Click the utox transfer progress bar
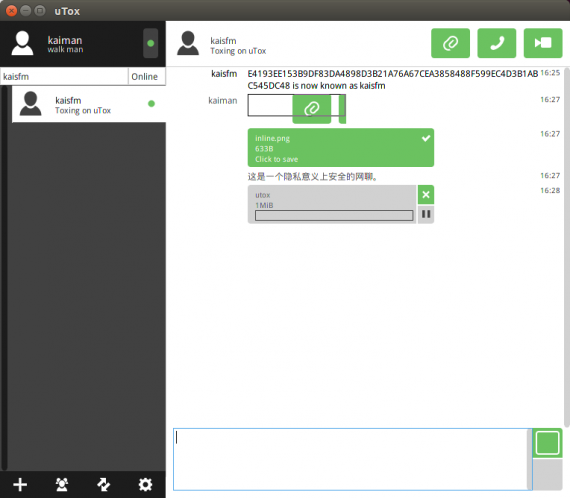This screenshot has height=498, width=570. click(334, 216)
